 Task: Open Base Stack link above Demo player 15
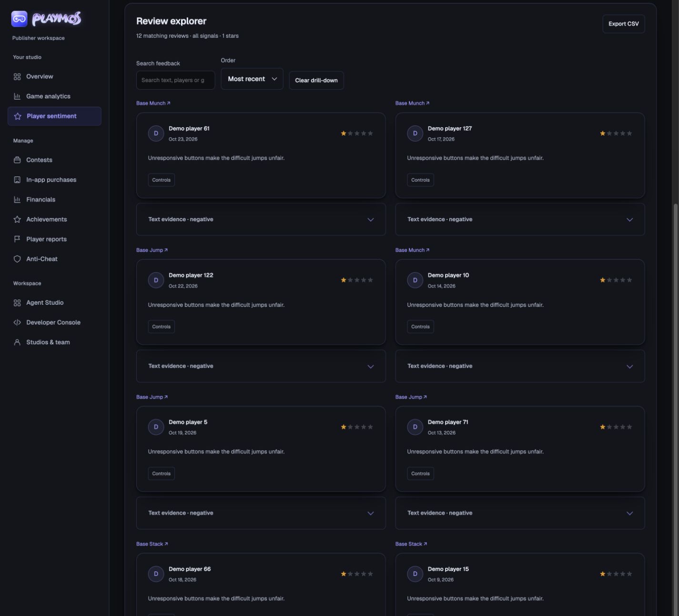click(x=411, y=544)
